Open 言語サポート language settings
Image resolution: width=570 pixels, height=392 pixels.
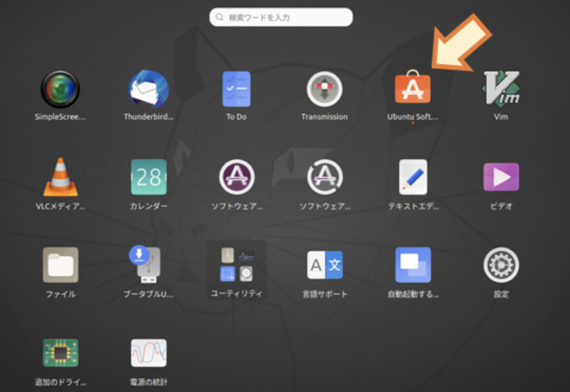pyautogui.click(x=325, y=265)
